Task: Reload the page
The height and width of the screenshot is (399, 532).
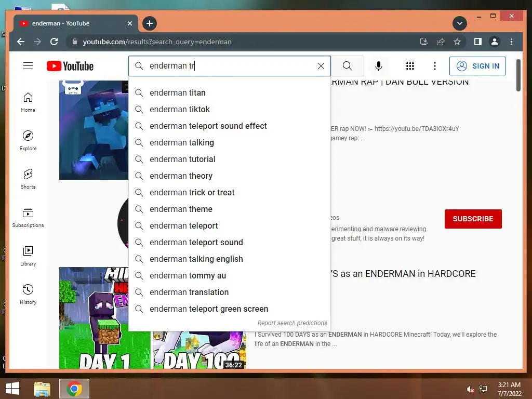Action: [54, 42]
